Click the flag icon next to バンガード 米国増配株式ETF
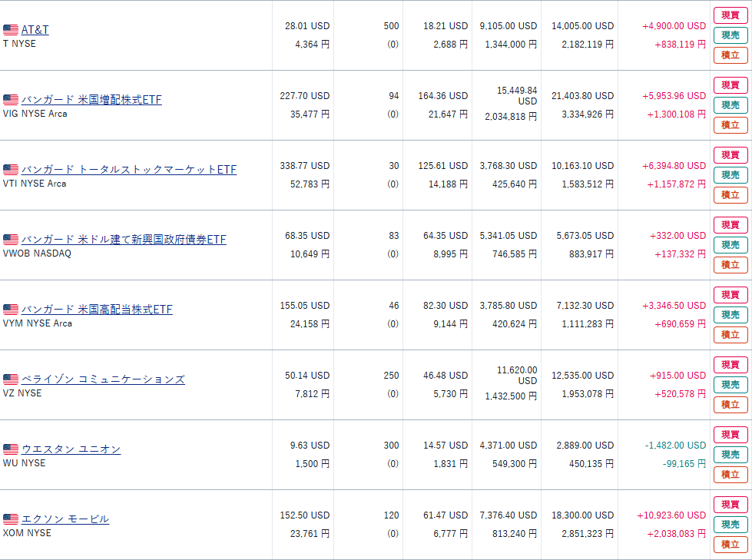The height and width of the screenshot is (560, 752). (x=10, y=100)
